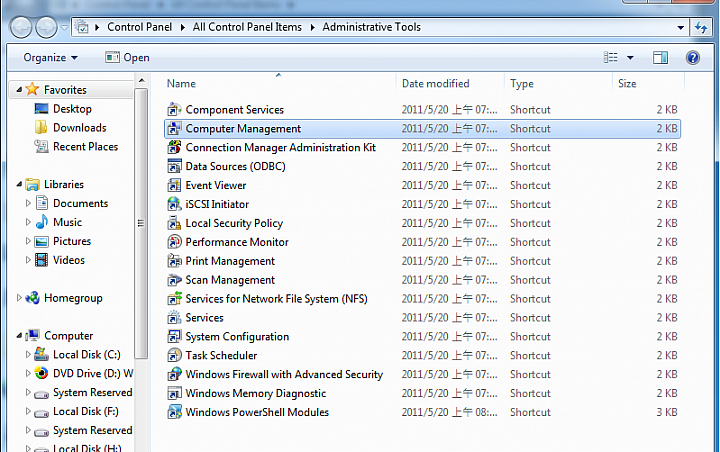
Task: Click the navigation pane scrollbar thumb
Action: click(141, 223)
